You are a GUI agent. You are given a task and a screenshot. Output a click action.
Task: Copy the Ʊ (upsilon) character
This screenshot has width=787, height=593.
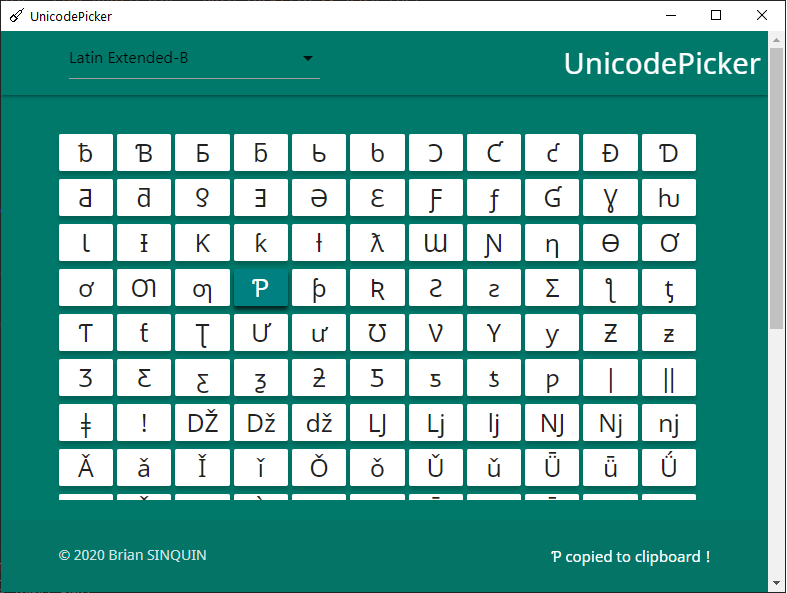click(x=377, y=332)
